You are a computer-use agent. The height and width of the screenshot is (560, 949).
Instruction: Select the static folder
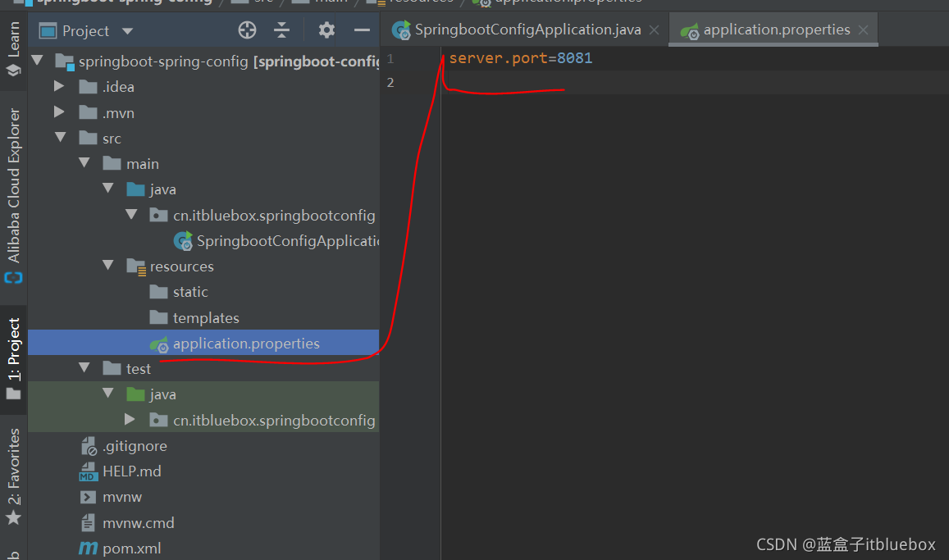point(190,292)
